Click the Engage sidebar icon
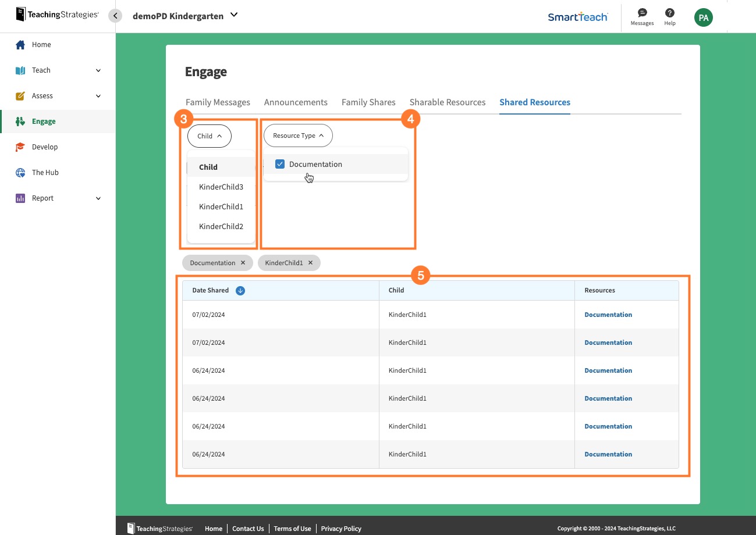Screen dimensions: 756x535 point(19,121)
